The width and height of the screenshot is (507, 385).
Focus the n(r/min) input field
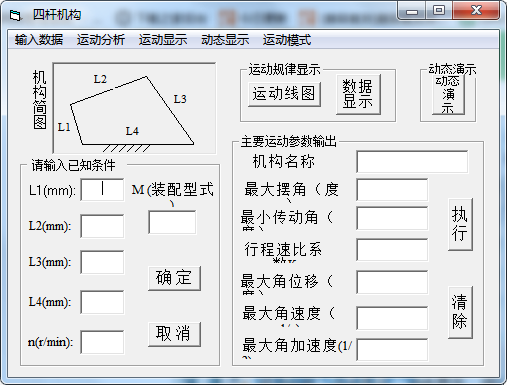click(102, 342)
